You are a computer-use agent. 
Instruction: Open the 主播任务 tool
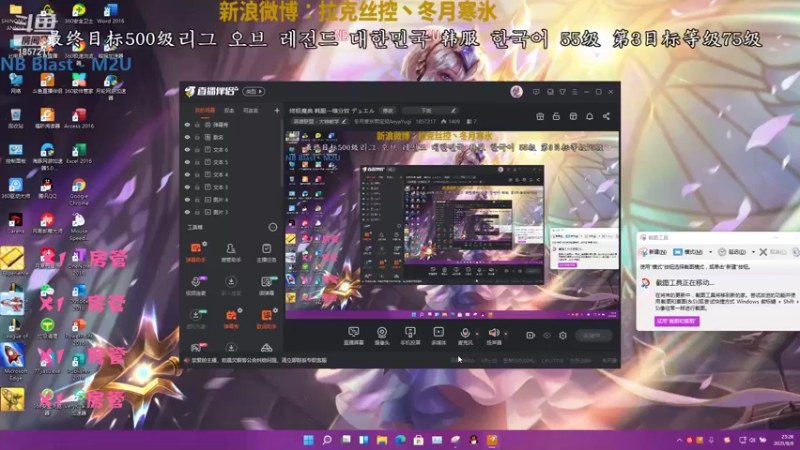(266, 253)
